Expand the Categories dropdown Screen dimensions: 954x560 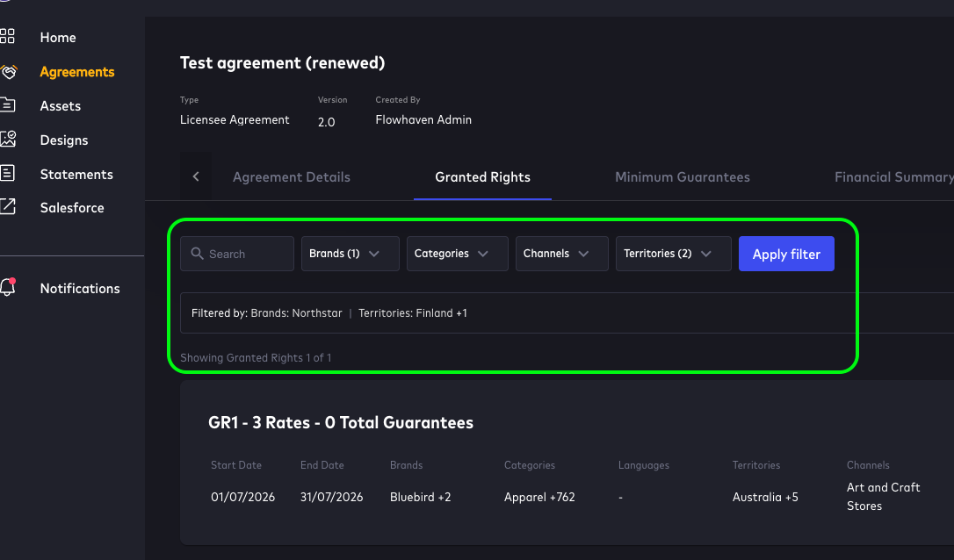[458, 254]
